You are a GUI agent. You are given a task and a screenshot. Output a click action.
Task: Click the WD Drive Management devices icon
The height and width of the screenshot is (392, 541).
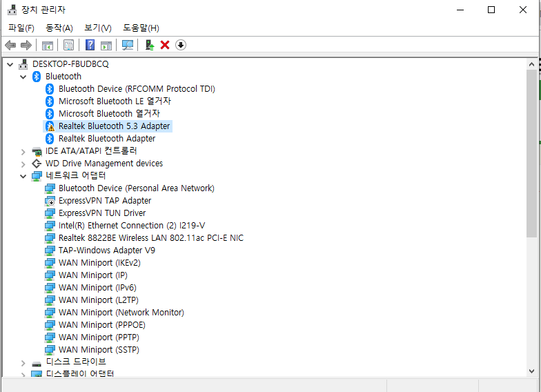click(x=37, y=163)
